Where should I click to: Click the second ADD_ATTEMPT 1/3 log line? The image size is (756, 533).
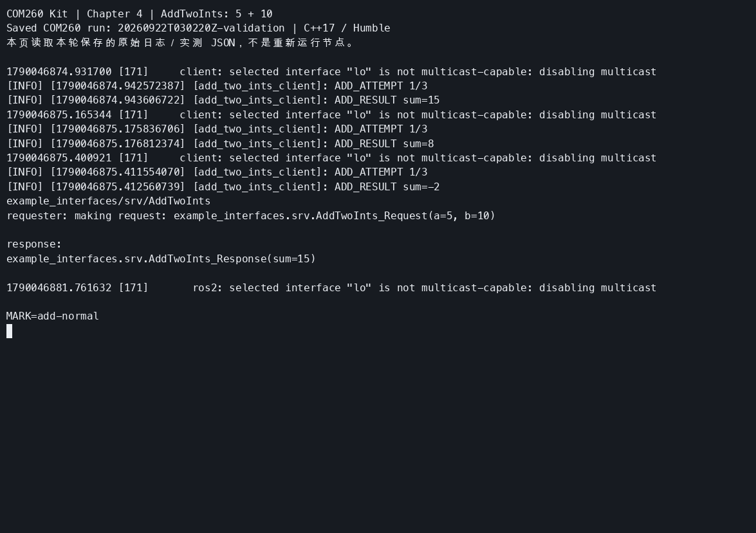pos(217,129)
